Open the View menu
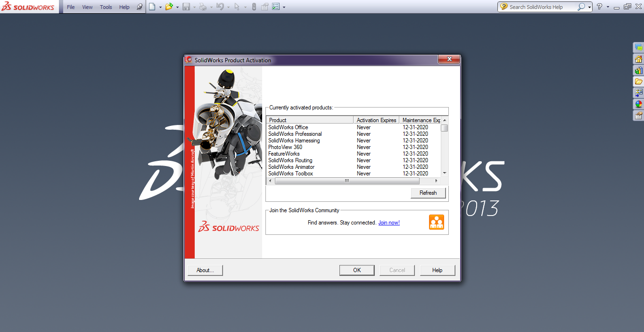 [x=87, y=7]
